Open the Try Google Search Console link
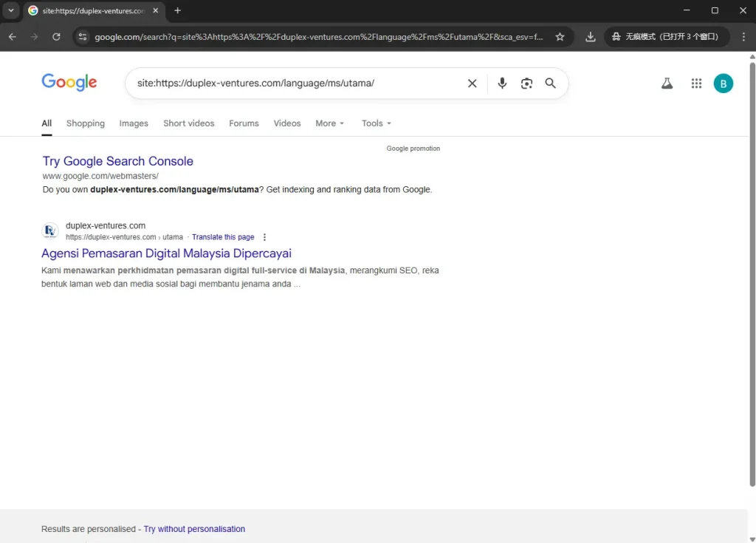This screenshot has width=756, height=543. coord(117,161)
